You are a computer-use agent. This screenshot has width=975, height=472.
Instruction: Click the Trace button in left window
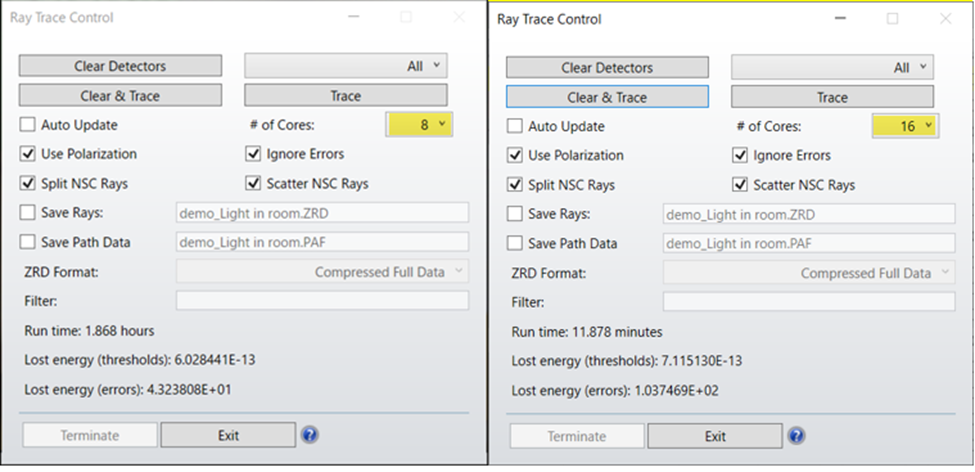(x=346, y=96)
